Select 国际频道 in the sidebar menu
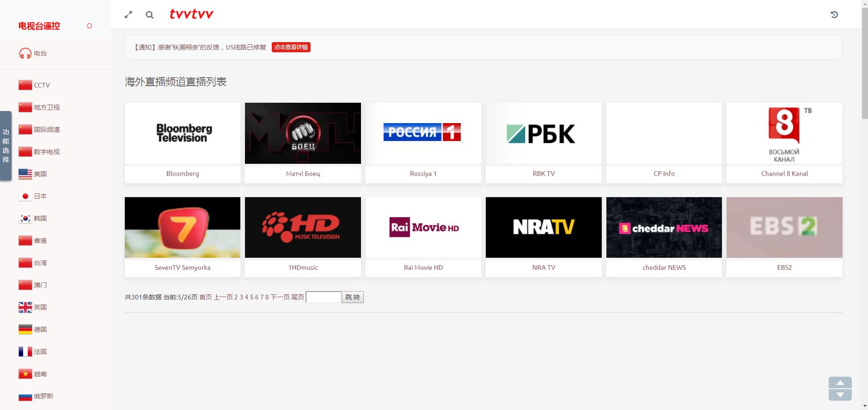 [47, 130]
